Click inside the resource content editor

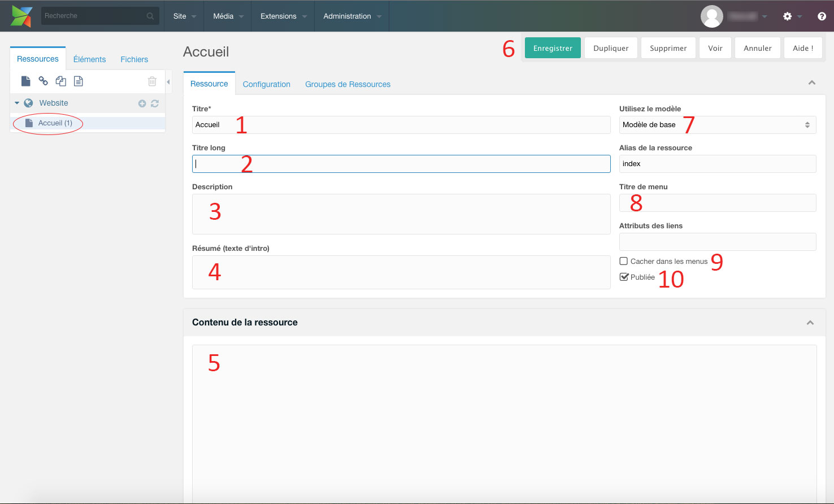pos(505,424)
